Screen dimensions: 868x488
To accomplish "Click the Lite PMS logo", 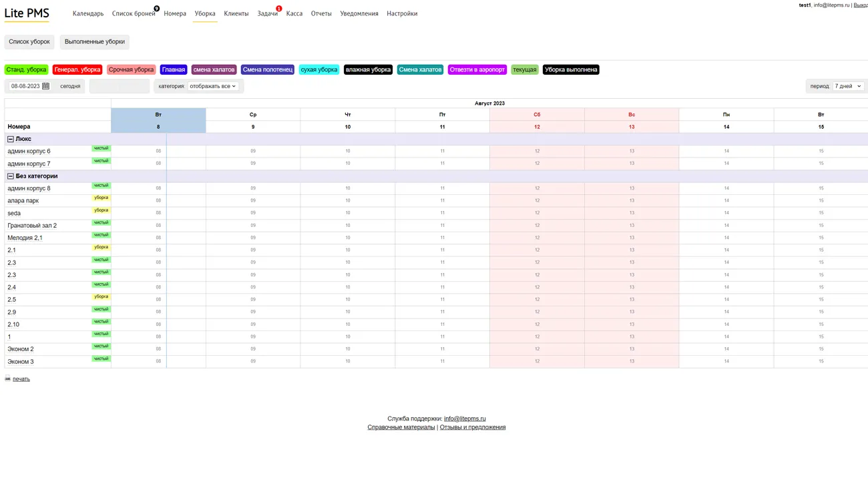I will 27,14.
